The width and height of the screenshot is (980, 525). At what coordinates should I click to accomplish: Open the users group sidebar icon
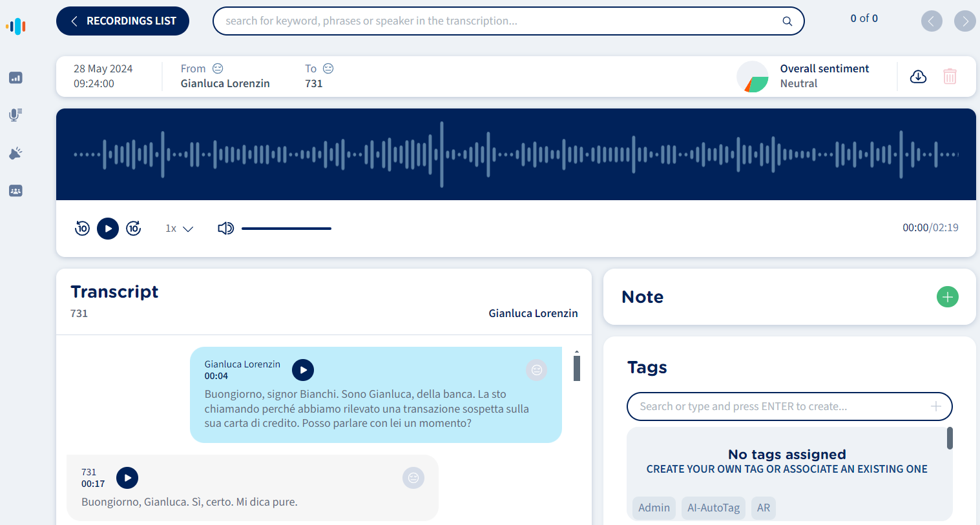coord(16,191)
